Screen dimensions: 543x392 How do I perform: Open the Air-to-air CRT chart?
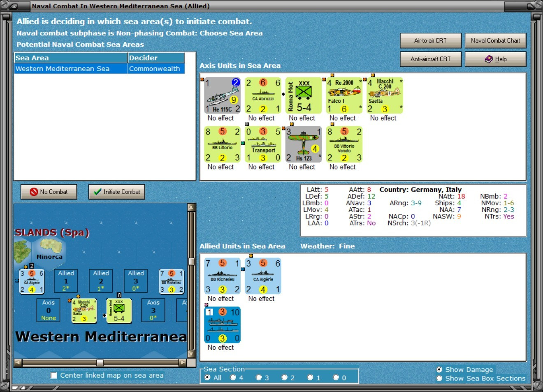[x=431, y=41]
